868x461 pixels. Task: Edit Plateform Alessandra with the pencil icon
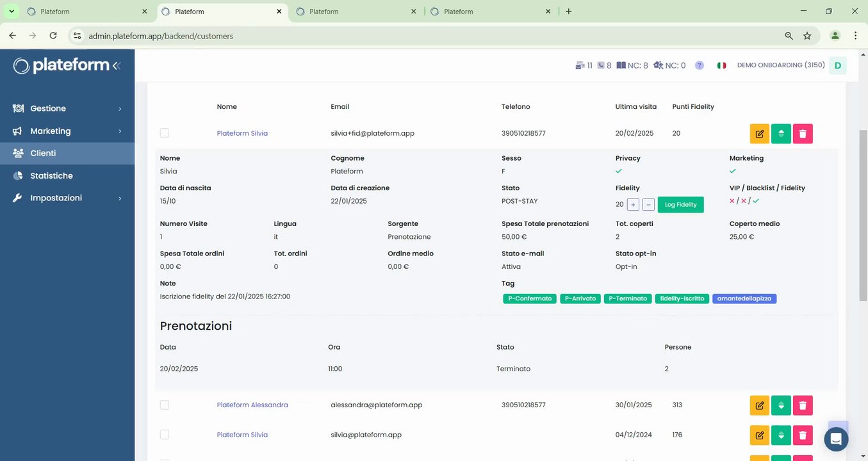[x=760, y=405]
